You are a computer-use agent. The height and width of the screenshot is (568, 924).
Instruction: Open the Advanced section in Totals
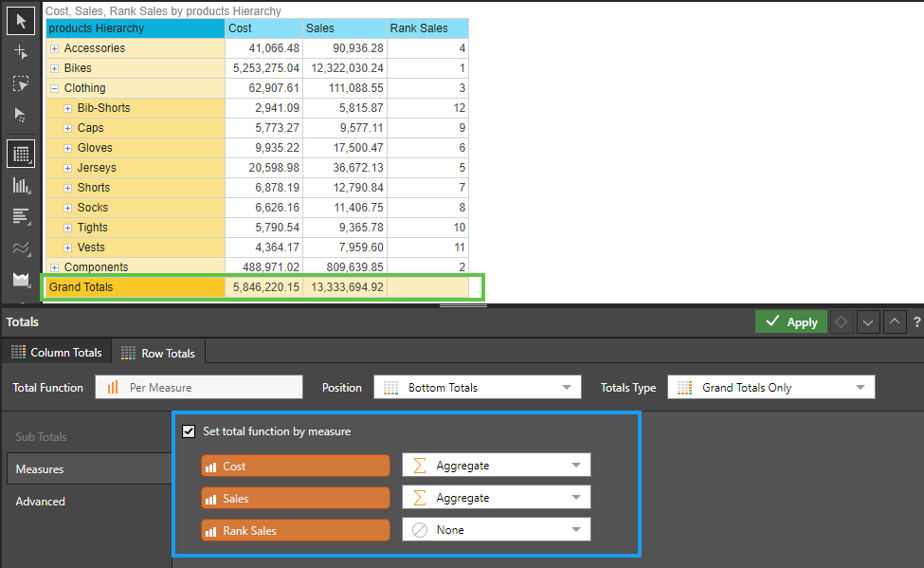(x=41, y=502)
